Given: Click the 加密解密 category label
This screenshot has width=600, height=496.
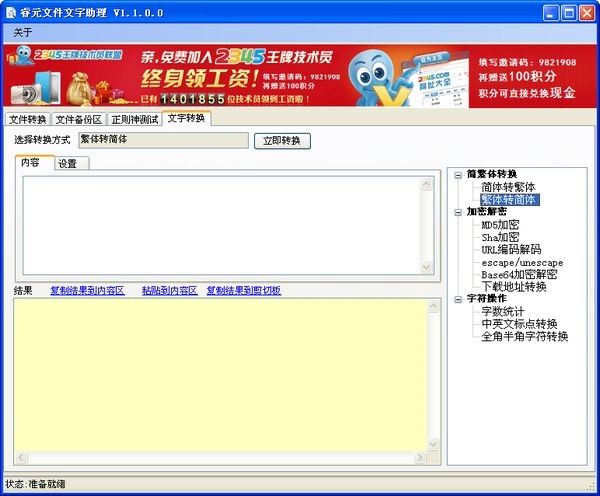Looking at the screenshot, I should pyautogui.click(x=486, y=211).
